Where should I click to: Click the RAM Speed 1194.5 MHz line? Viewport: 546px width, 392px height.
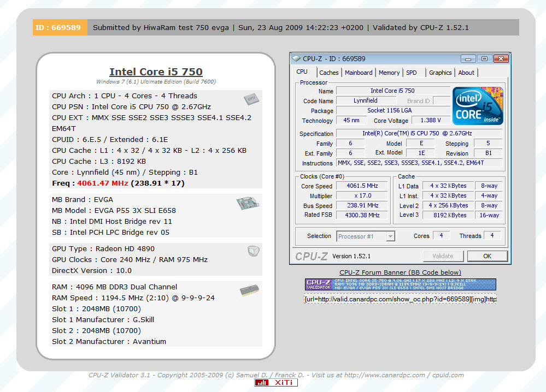pyautogui.click(x=133, y=298)
